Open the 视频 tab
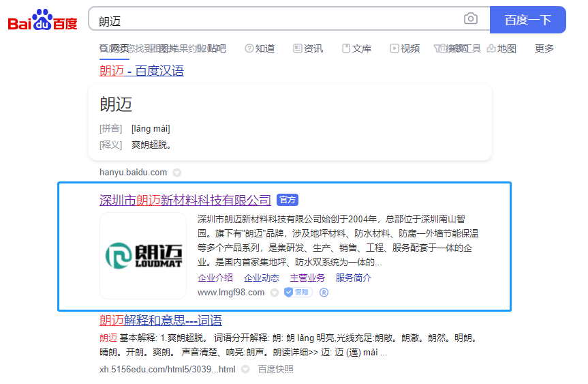Viewport: 588px width, 384px height. tap(405, 48)
